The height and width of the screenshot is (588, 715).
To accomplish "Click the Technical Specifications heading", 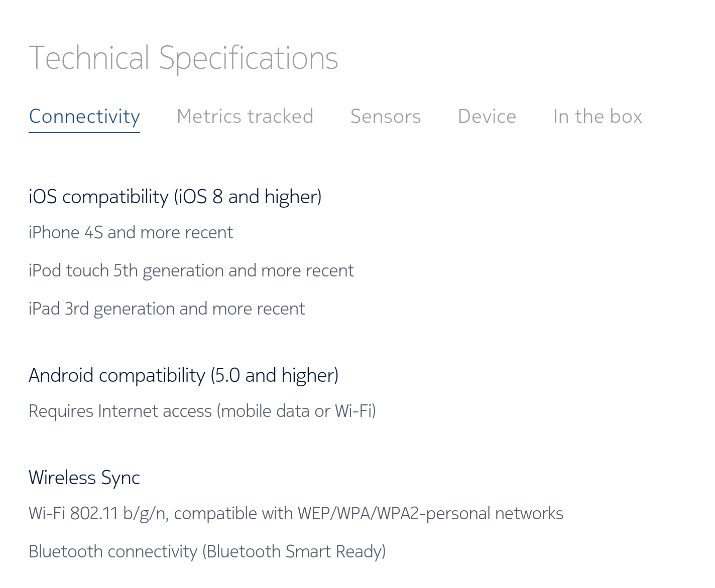I will (x=184, y=58).
